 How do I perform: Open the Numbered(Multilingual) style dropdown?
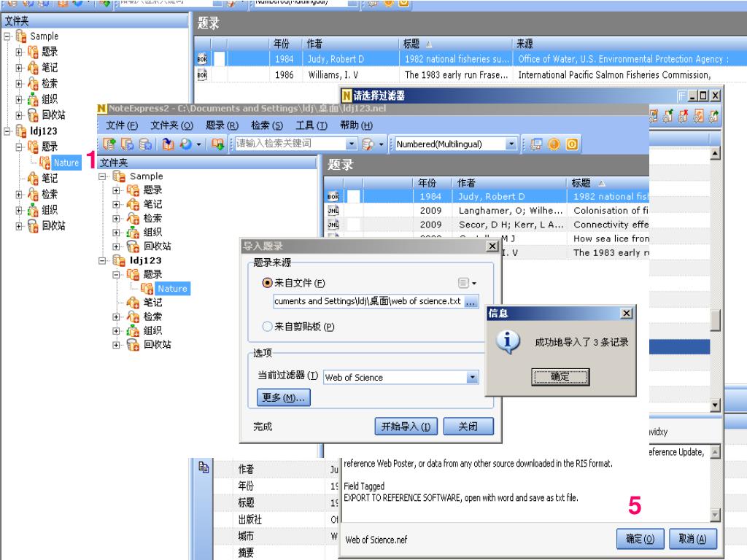(x=511, y=144)
